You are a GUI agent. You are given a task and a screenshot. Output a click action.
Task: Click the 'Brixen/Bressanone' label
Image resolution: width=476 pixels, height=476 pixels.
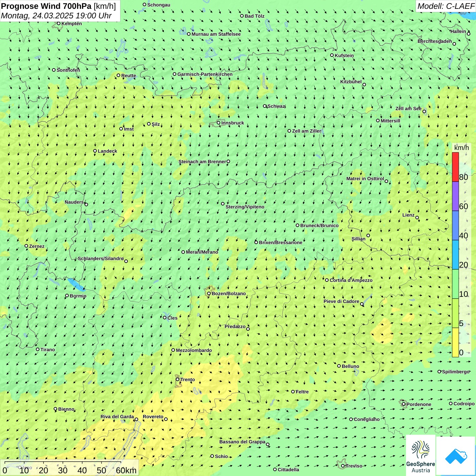(280, 242)
